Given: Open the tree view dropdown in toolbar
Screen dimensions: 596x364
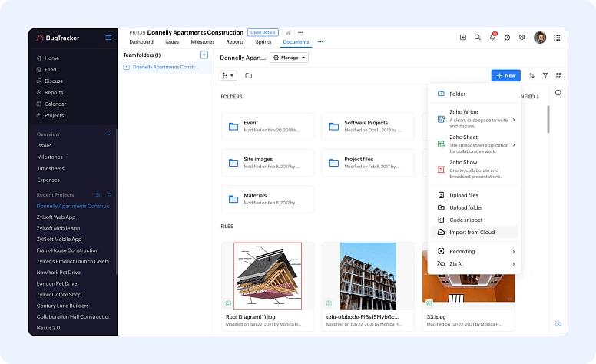Looking at the screenshot, I should (x=228, y=75).
